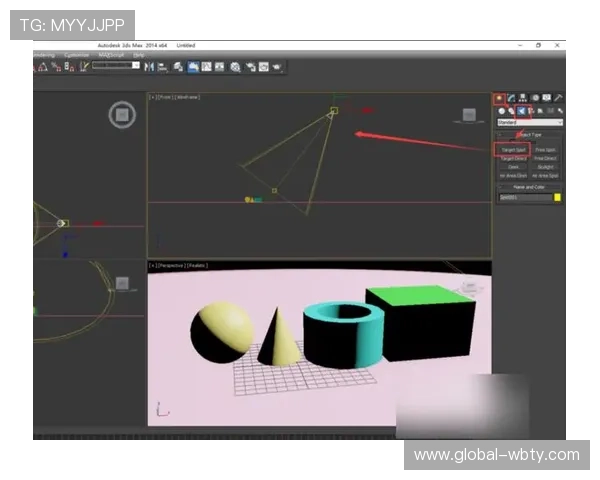
Task: Select the Geometry category icon
Action: coord(501,111)
